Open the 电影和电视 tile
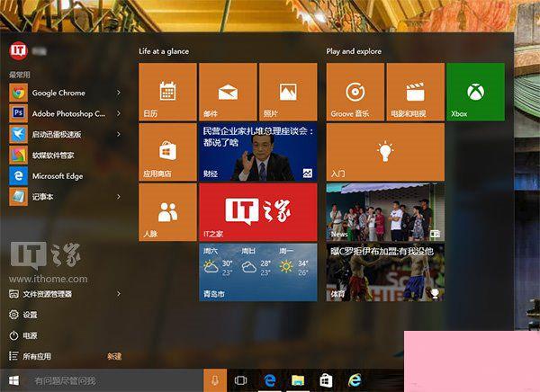Image resolution: width=540 pixels, height=392 pixels. tap(415, 92)
